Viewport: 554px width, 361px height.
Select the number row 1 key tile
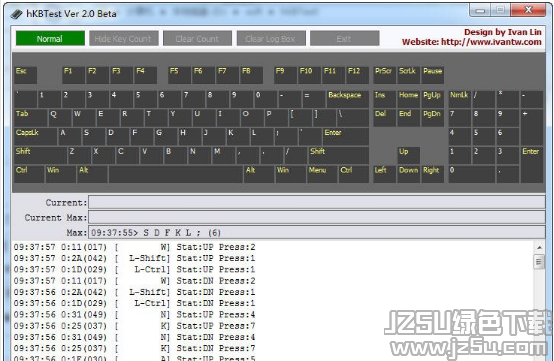pos(49,99)
